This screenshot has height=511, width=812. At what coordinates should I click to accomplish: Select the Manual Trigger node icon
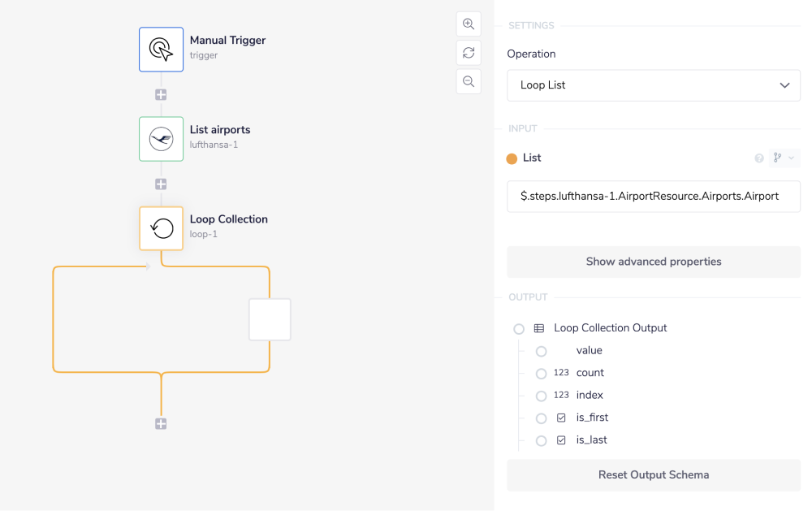pos(161,49)
